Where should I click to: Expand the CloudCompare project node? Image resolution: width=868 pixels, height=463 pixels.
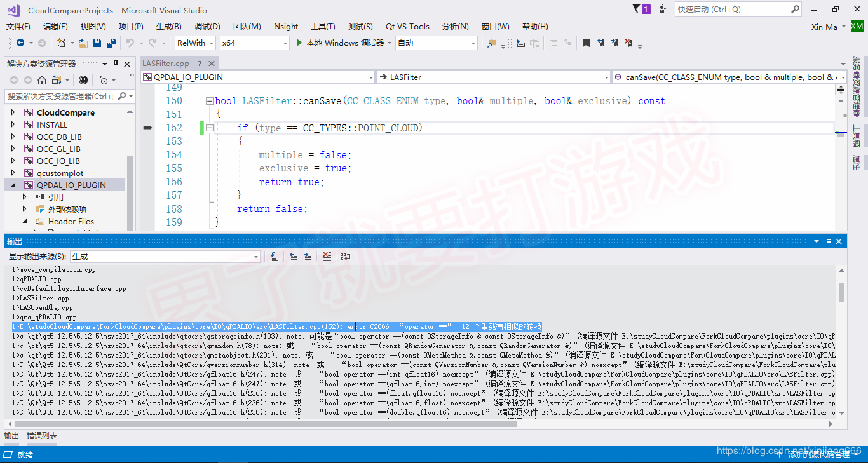tap(13, 112)
